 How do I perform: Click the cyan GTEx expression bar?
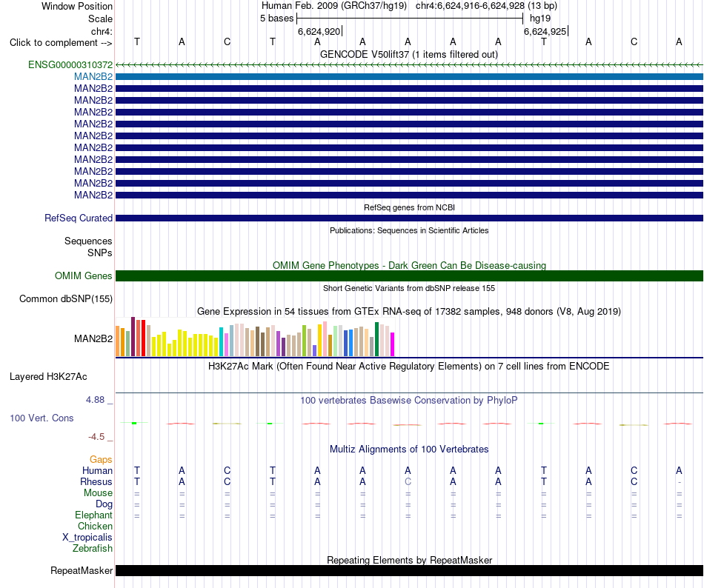(222, 342)
